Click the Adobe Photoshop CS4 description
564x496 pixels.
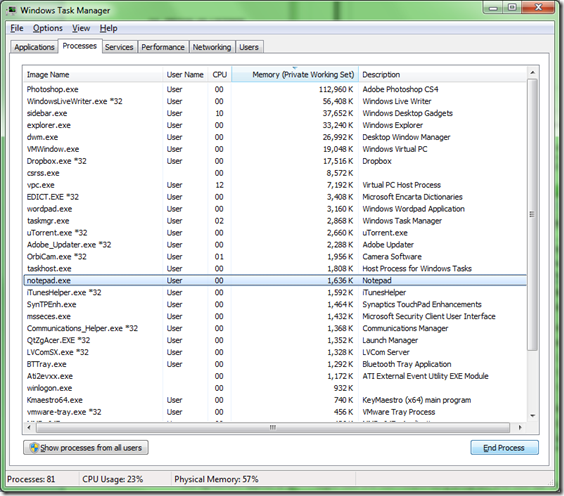coord(400,89)
